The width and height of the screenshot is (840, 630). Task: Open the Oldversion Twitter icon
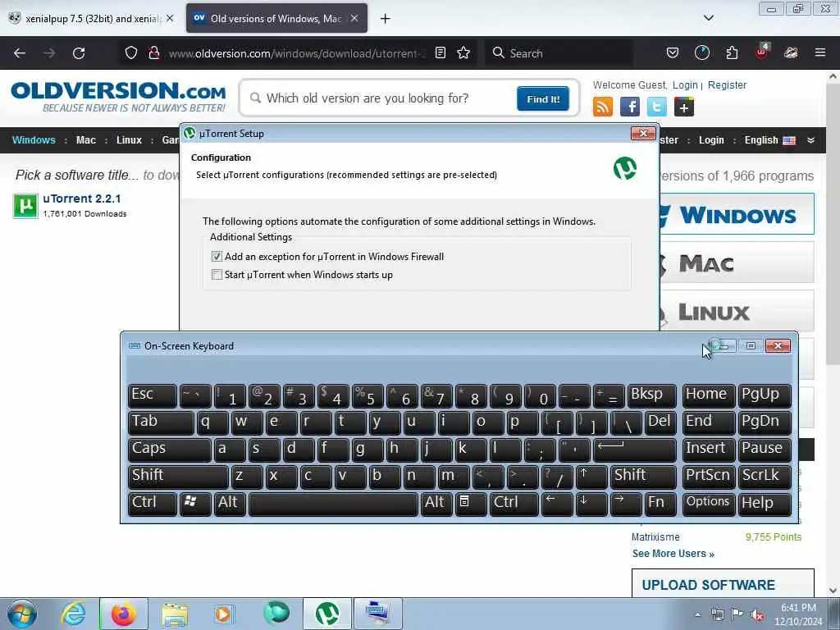pos(657,107)
